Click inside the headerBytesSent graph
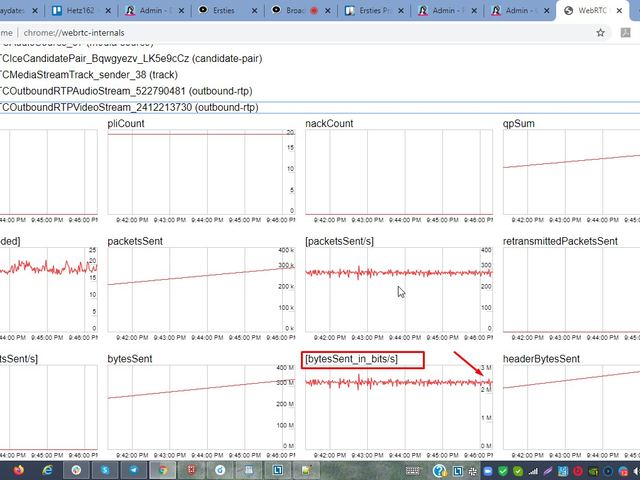Screen dimensions: 640x480 pos(571,407)
